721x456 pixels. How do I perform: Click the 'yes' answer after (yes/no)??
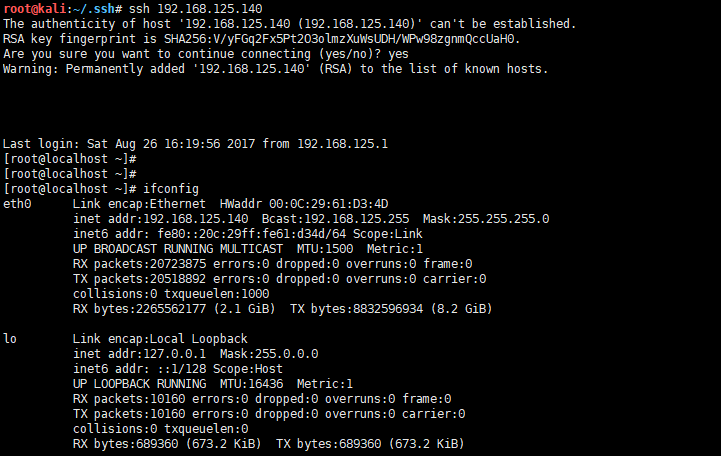(x=398, y=54)
